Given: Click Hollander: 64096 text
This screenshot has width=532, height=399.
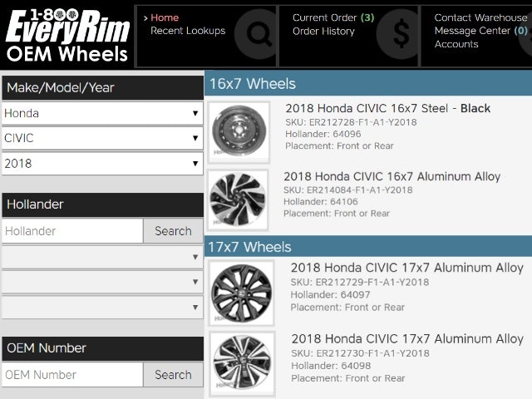Looking at the screenshot, I should pyautogui.click(x=323, y=134).
